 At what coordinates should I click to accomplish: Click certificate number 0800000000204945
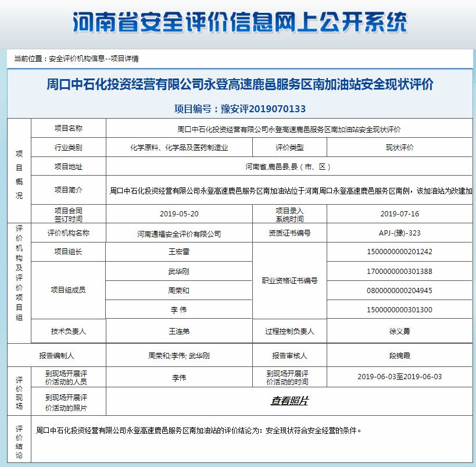tap(399, 290)
